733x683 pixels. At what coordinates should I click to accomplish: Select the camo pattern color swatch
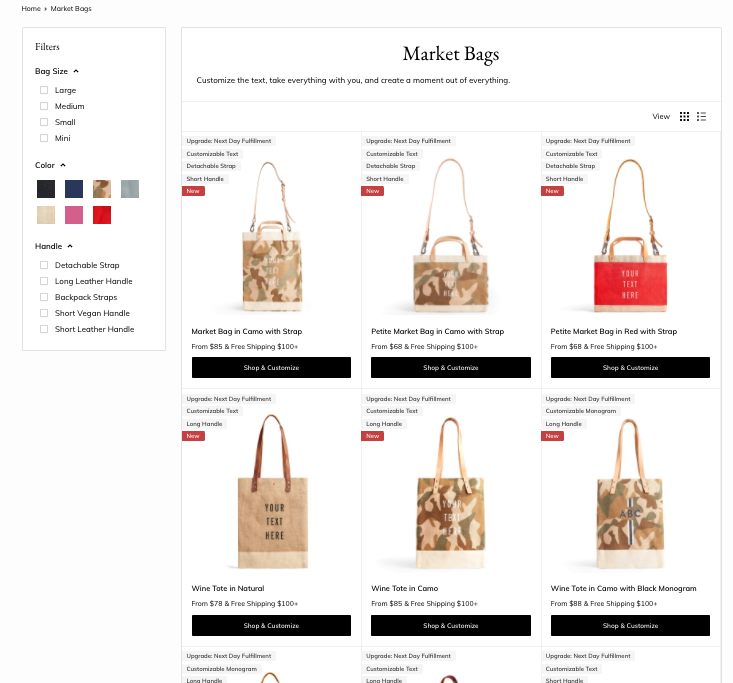point(102,189)
